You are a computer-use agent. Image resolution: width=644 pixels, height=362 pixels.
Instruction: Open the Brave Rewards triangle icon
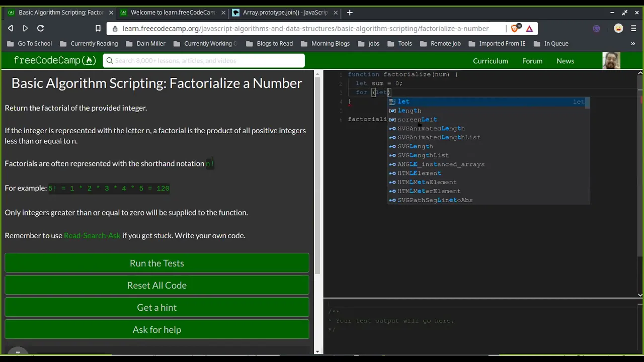529,29
